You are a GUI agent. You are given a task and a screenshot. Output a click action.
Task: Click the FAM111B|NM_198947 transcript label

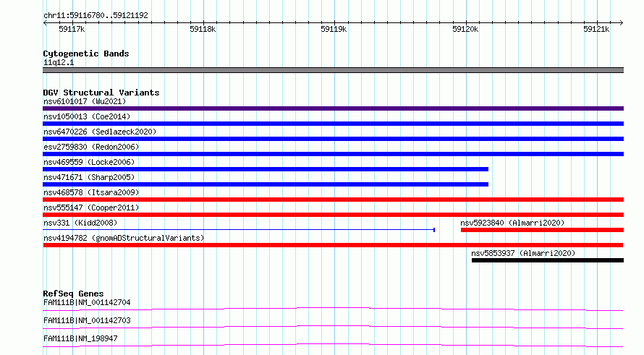(x=80, y=338)
